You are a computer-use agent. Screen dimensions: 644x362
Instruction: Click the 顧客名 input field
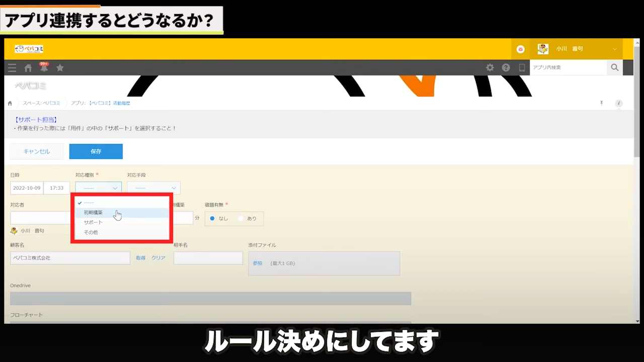click(x=70, y=258)
